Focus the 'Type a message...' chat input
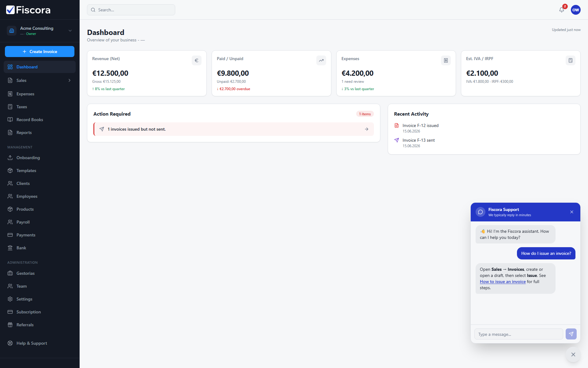Image resolution: width=588 pixels, height=368 pixels. pyautogui.click(x=518, y=334)
